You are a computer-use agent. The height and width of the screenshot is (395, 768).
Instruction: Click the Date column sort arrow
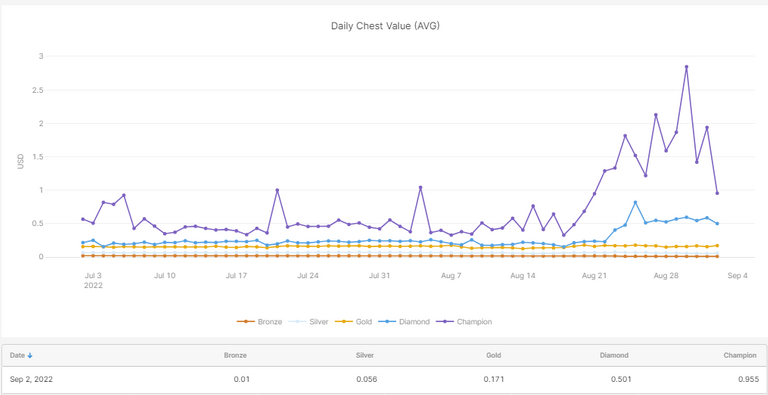tap(30, 356)
